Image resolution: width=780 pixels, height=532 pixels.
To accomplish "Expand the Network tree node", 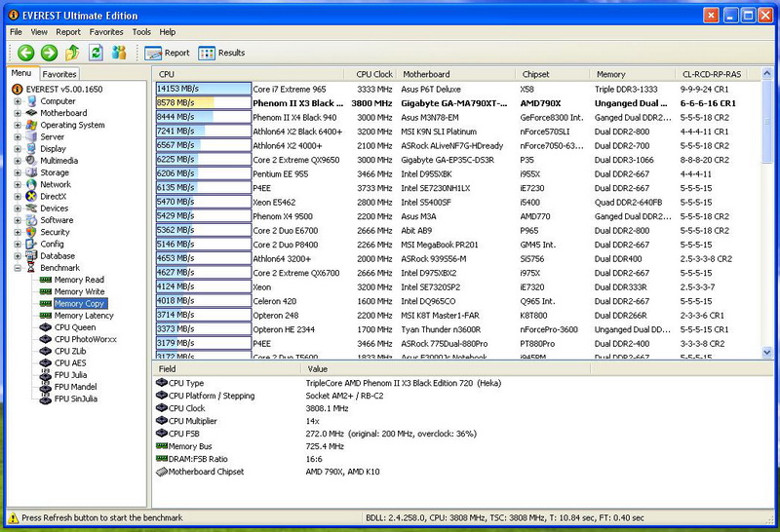I will click(18, 184).
